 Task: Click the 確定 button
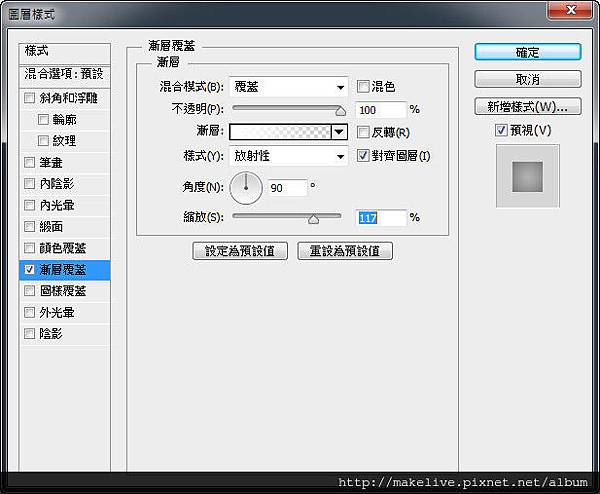[x=528, y=52]
